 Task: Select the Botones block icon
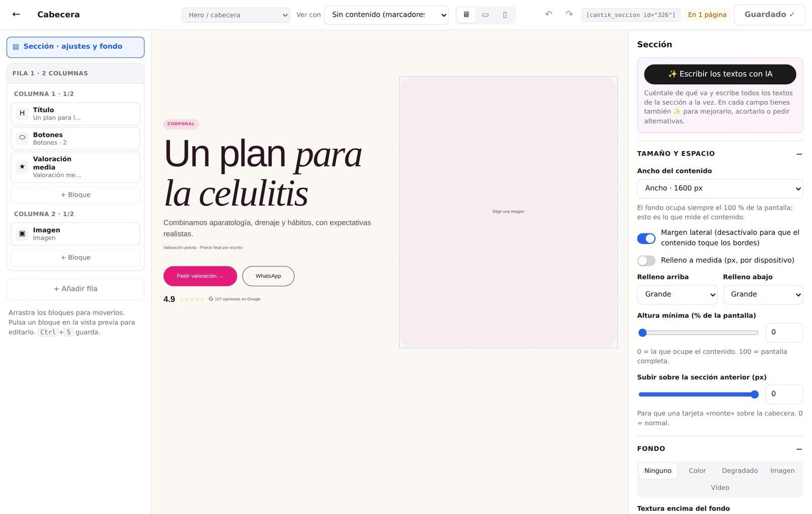(x=22, y=138)
